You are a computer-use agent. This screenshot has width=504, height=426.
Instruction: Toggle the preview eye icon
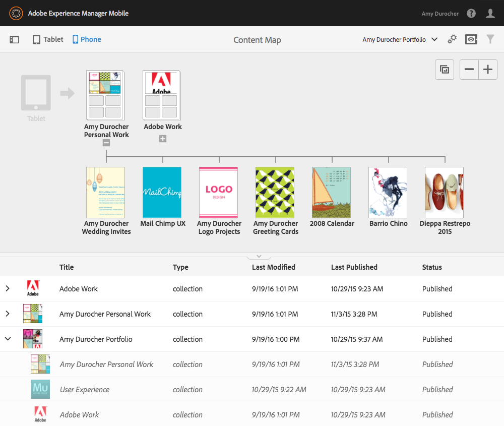tap(471, 39)
